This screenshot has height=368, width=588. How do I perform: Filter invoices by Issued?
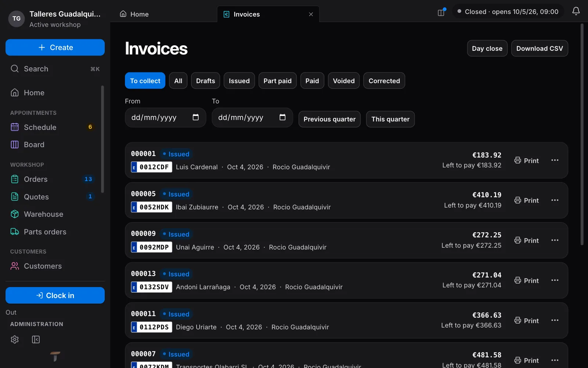click(x=239, y=81)
